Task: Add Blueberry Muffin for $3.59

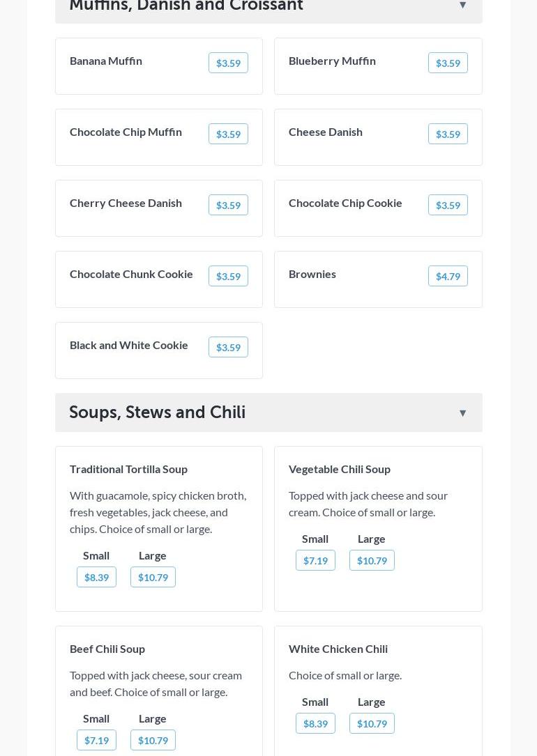Action: [x=448, y=63]
